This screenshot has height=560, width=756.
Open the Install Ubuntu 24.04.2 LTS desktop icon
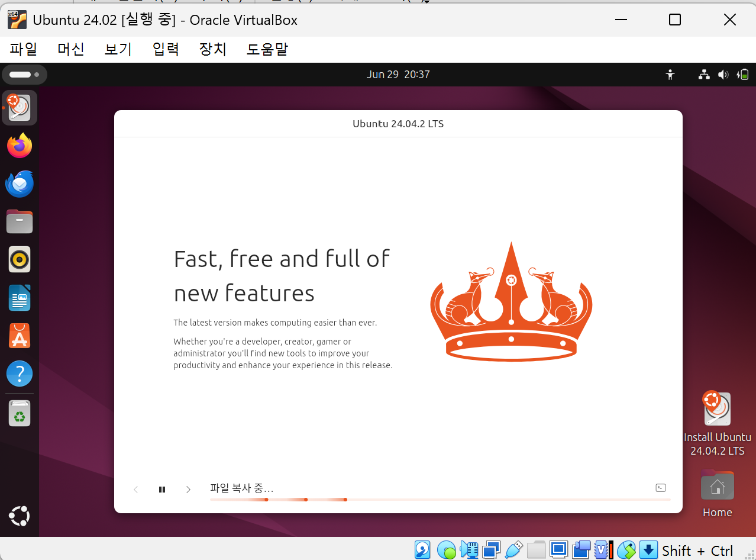pyautogui.click(x=717, y=423)
